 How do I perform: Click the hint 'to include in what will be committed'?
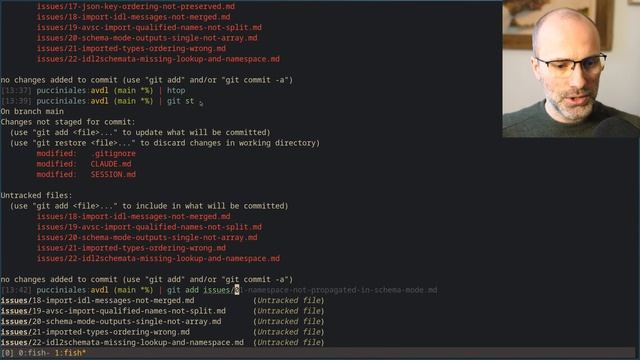[205, 206]
